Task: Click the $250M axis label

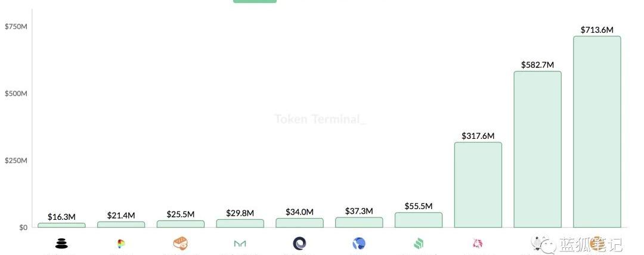Action: 16,160
